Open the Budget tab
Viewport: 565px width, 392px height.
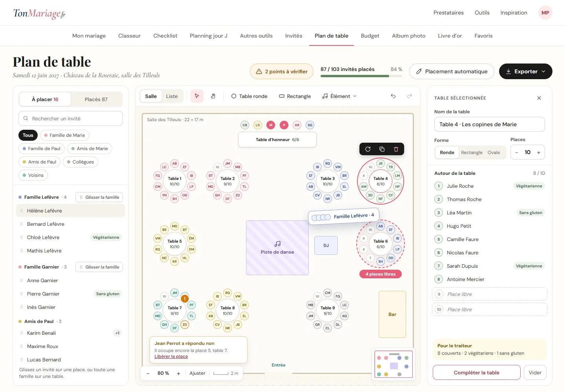pyautogui.click(x=370, y=36)
